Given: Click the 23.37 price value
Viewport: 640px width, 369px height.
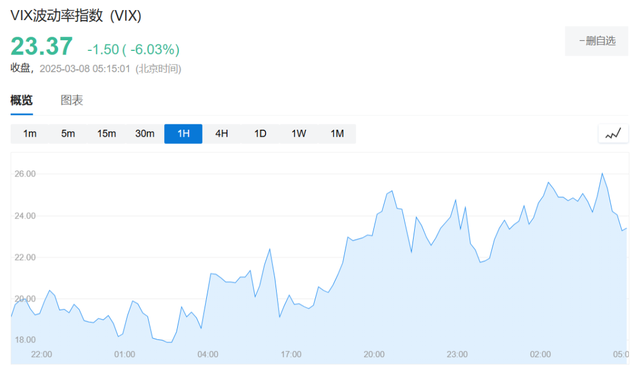Looking at the screenshot, I should tap(42, 46).
